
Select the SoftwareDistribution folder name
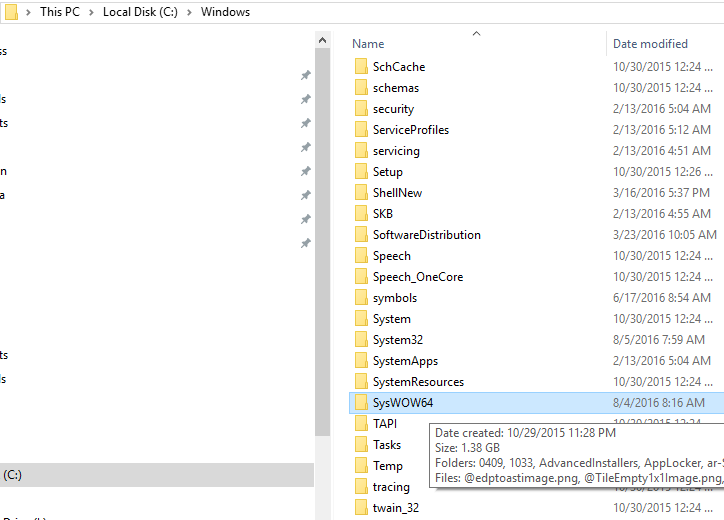427,235
